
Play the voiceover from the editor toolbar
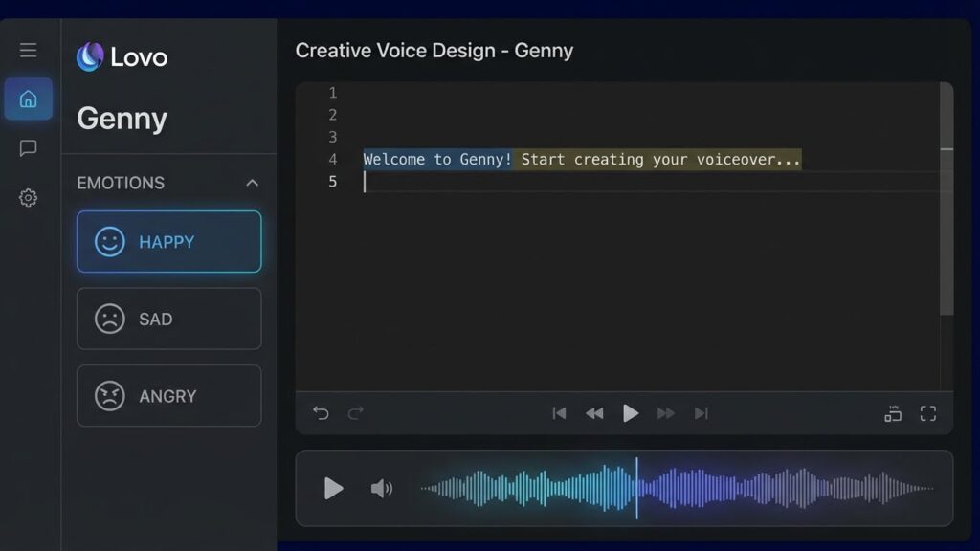pos(630,413)
